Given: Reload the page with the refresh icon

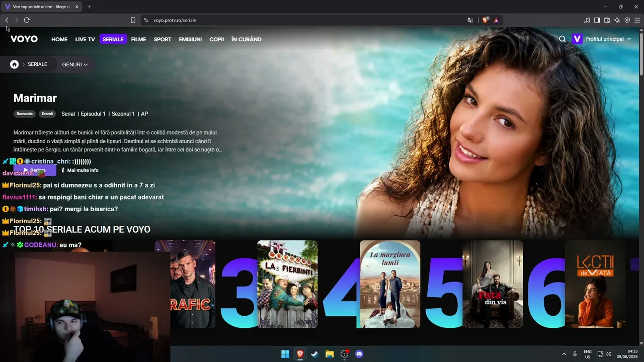Looking at the screenshot, I should click(x=27, y=20).
